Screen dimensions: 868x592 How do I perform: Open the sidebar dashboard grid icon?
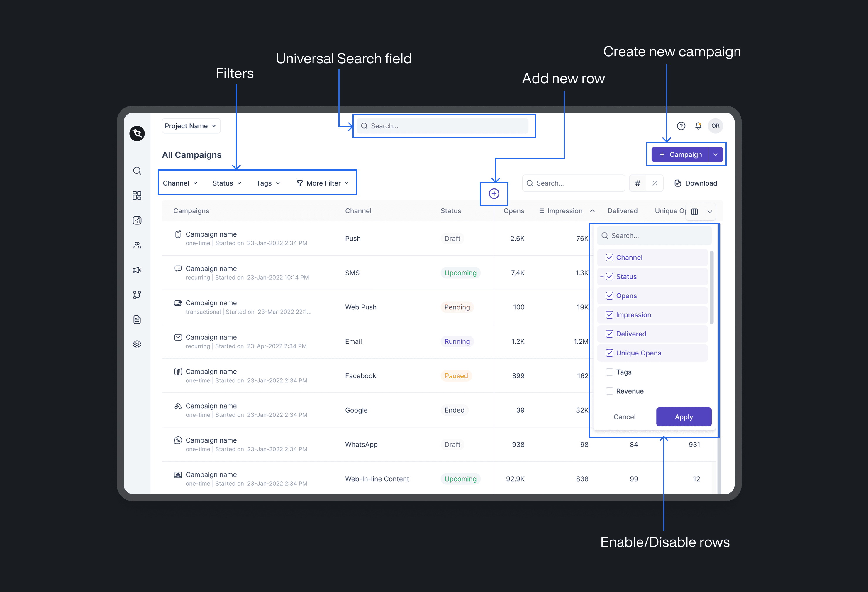click(137, 195)
